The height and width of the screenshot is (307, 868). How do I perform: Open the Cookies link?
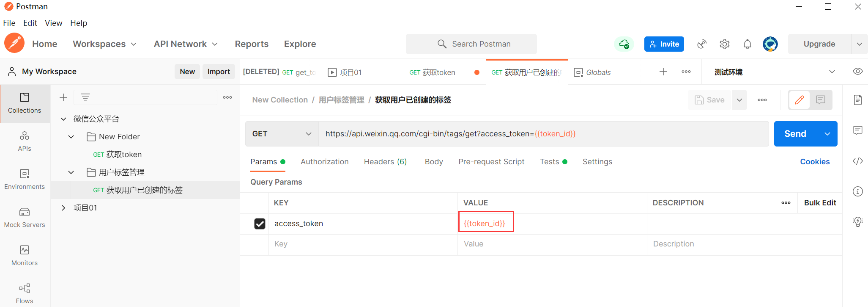coord(815,162)
